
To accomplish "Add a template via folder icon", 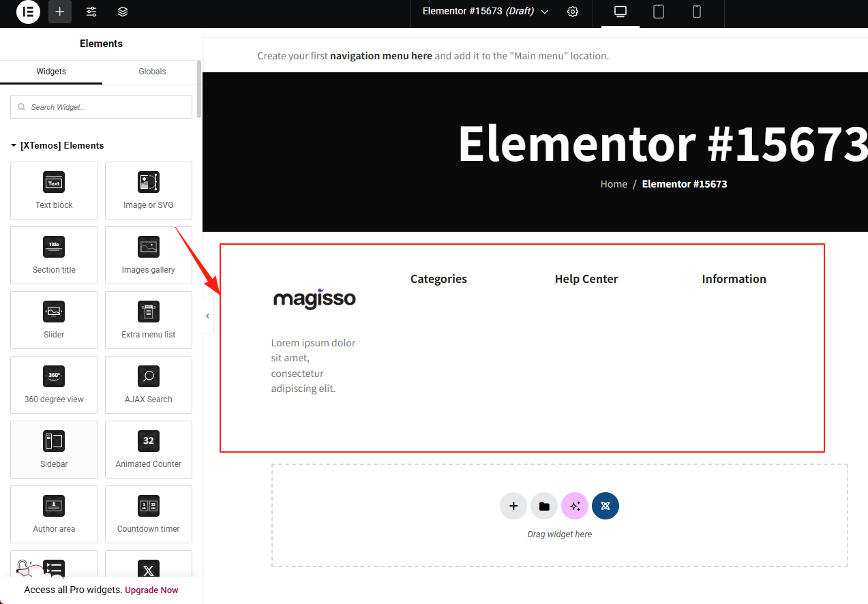I will point(544,506).
